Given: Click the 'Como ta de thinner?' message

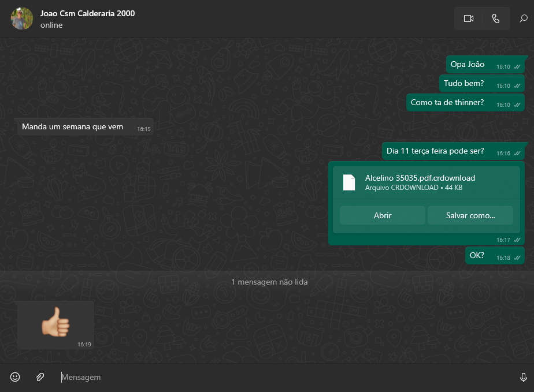Looking at the screenshot, I should pyautogui.click(x=447, y=103).
